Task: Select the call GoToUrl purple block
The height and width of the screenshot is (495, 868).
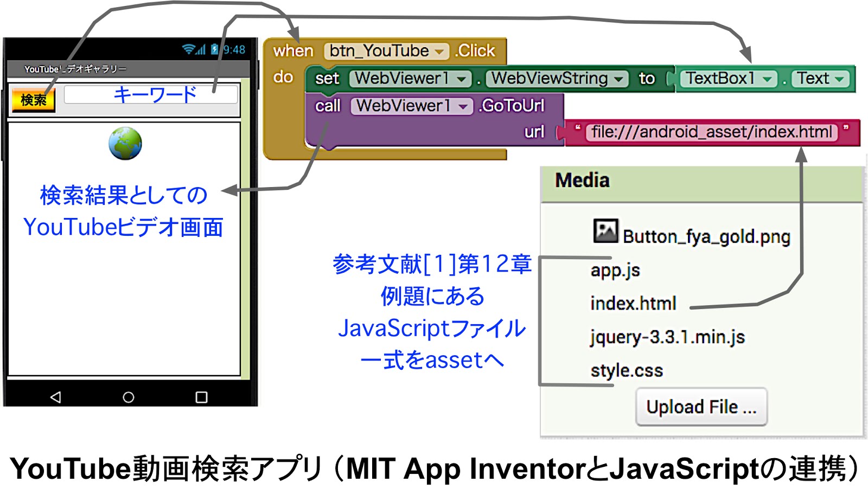Action: (434, 120)
